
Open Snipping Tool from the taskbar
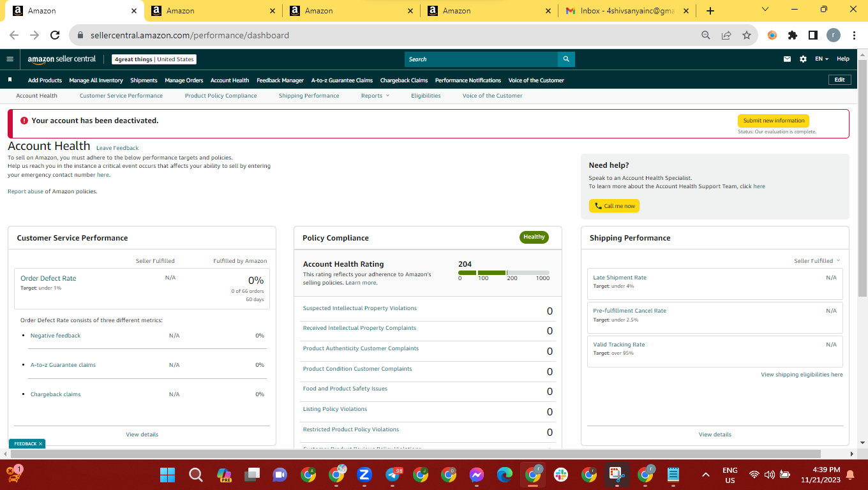pos(617,475)
